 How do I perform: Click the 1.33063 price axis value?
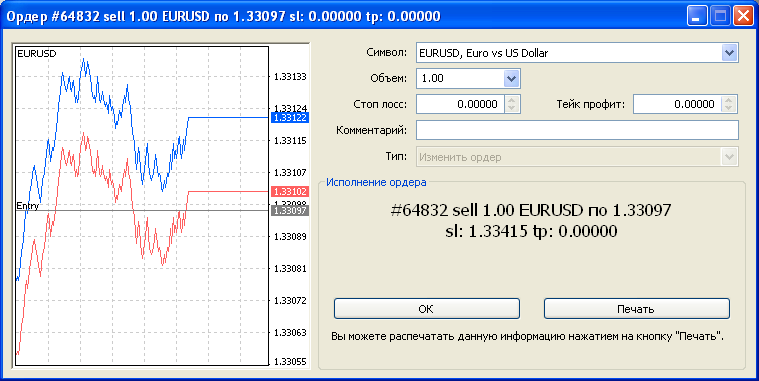tap(290, 333)
